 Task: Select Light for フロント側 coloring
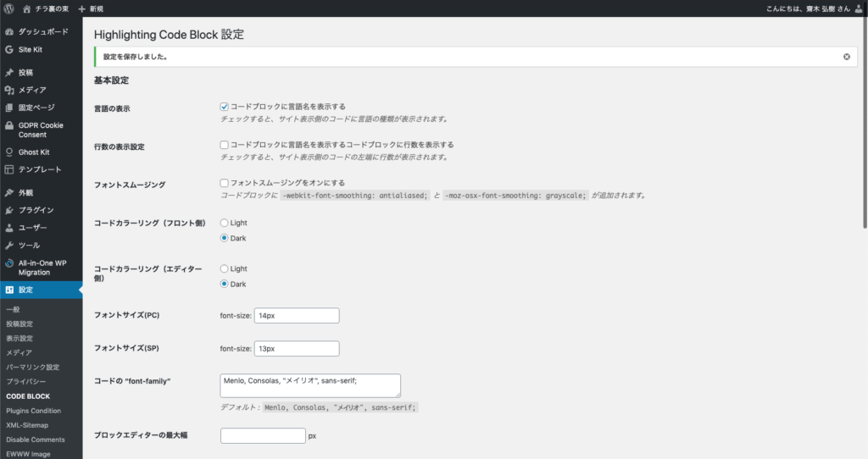[x=224, y=223]
